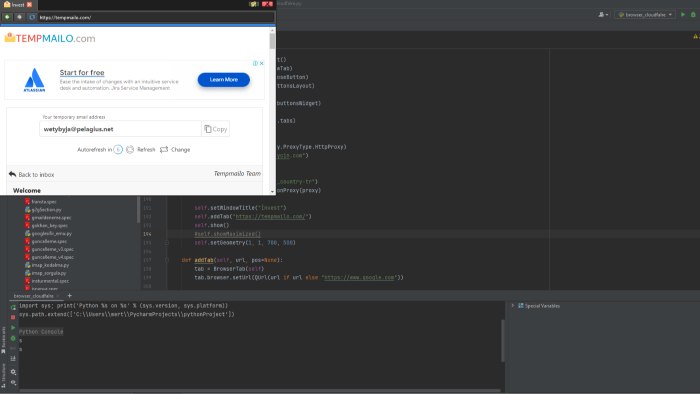Click the Welcome email subject

pos(27,191)
